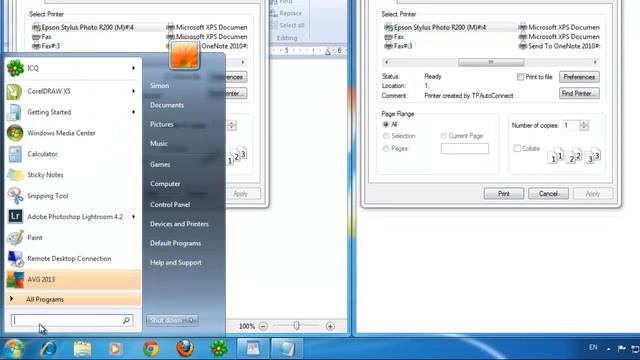The image size is (640, 360).
Task: Open Music library link
Action: point(159,143)
